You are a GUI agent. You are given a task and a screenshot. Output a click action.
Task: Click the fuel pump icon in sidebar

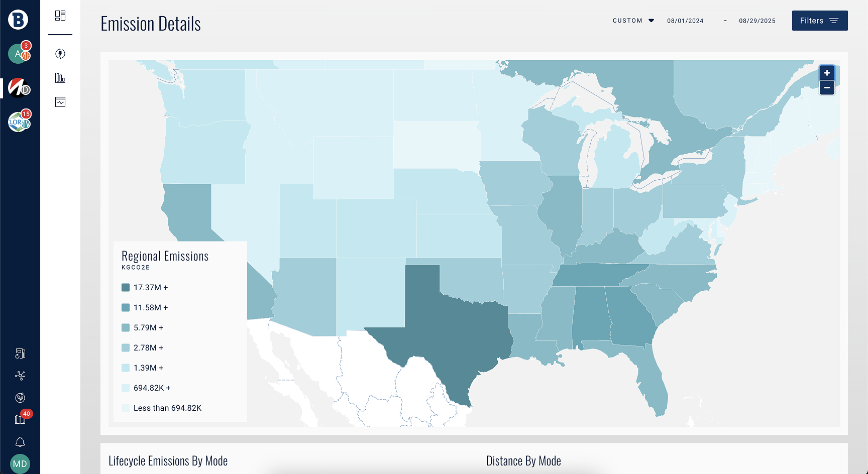pyautogui.click(x=20, y=353)
